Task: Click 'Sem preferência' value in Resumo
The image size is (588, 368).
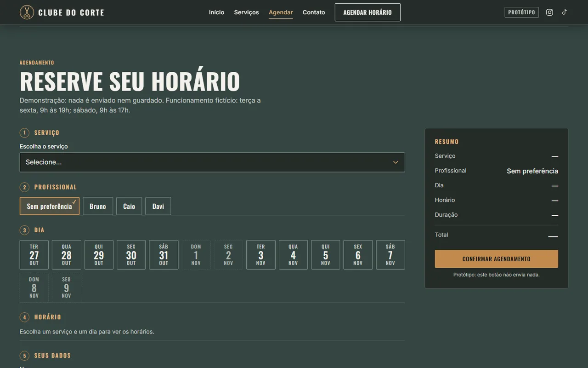Action: click(532, 171)
